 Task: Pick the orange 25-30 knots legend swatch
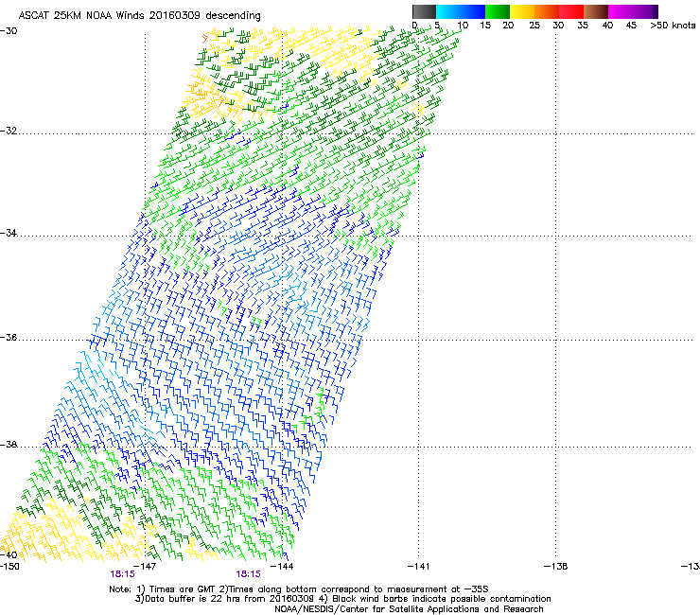pos(547,11)
